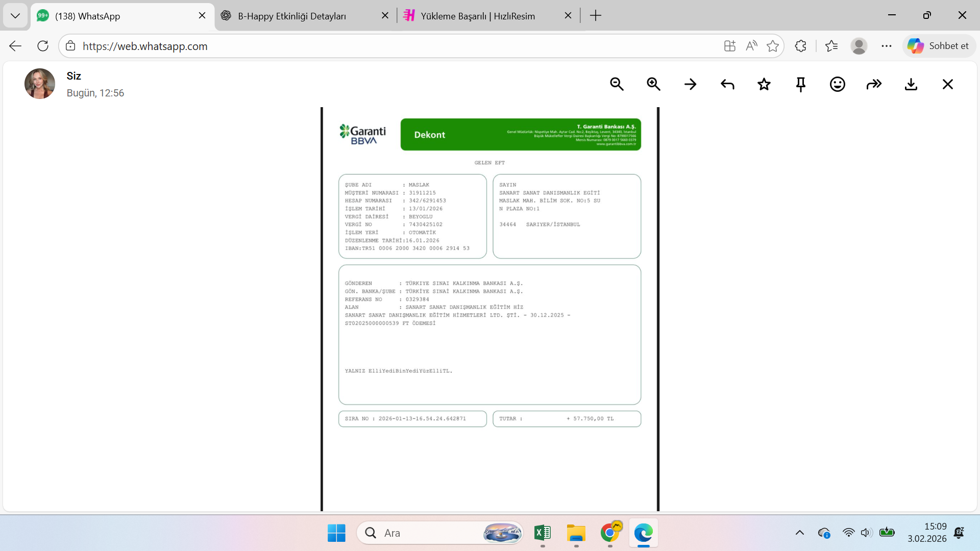
Task: Close the HızlıResim tab
Action: [568, 16]
